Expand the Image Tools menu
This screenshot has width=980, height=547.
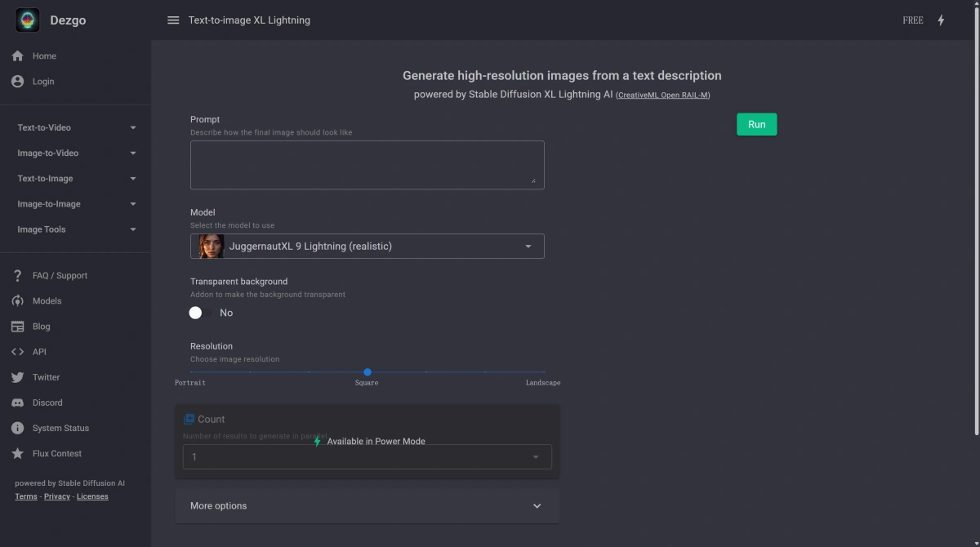pyautogui.click(x=75, y=229)
